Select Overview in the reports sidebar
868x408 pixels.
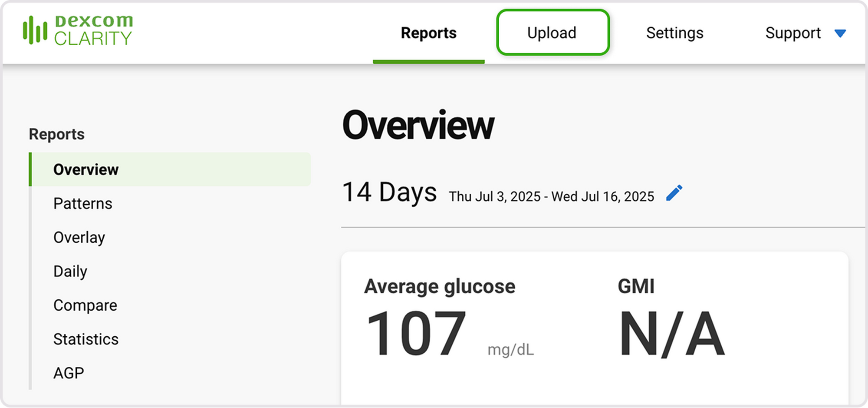point(86,169)
